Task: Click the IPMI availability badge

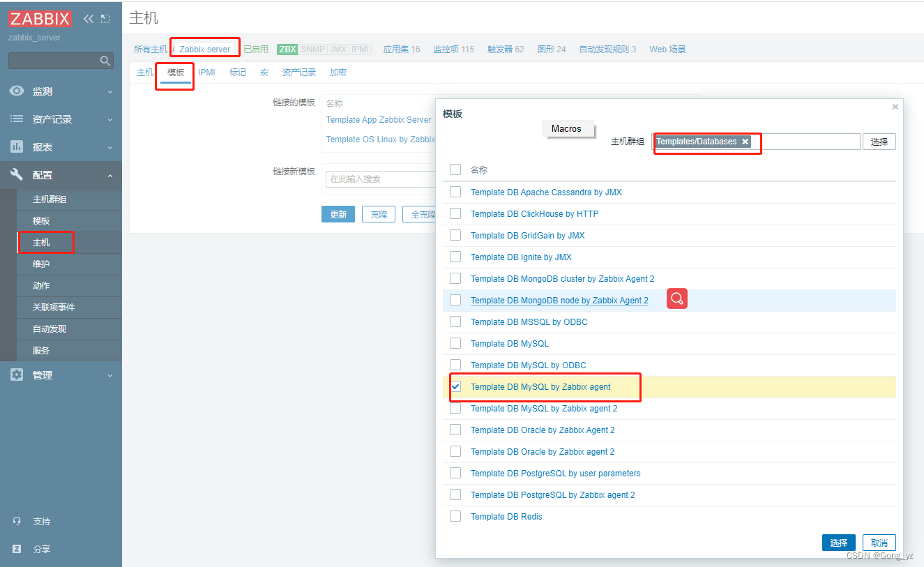Action: point(361,50)
